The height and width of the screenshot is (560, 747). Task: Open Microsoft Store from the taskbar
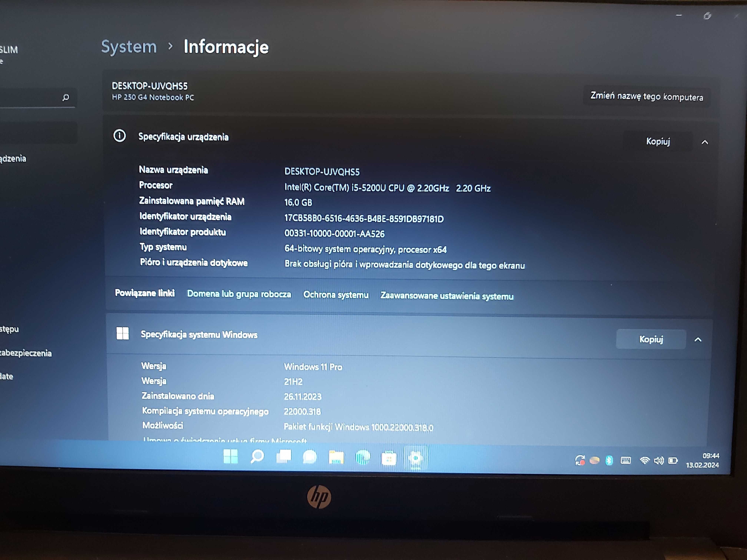(389, 458)
